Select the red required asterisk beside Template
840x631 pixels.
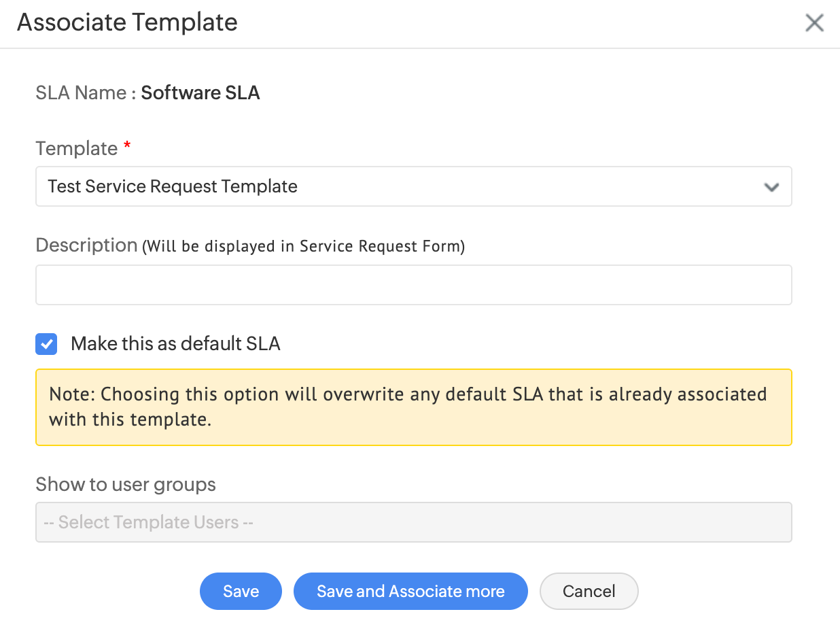[x=126, y=146]
